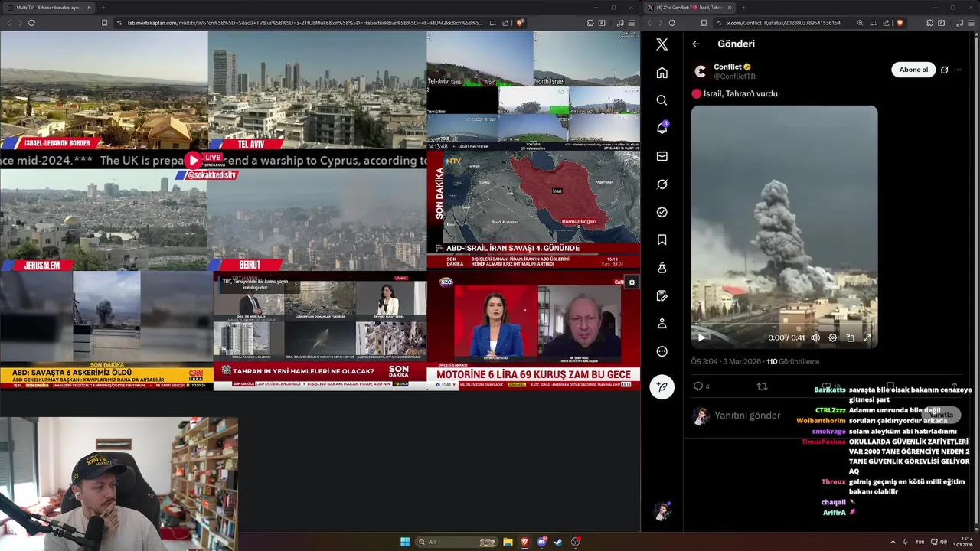Click the compose post feather button
Image resolution: width=980 pixels, height=551 pixels.
click(662, 386)
